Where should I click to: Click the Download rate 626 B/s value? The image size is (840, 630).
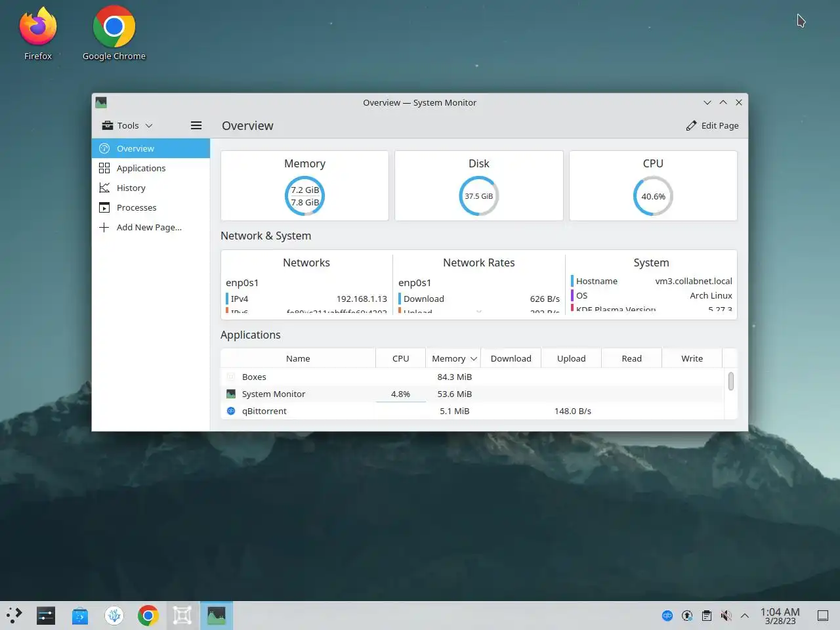[545, 299]
